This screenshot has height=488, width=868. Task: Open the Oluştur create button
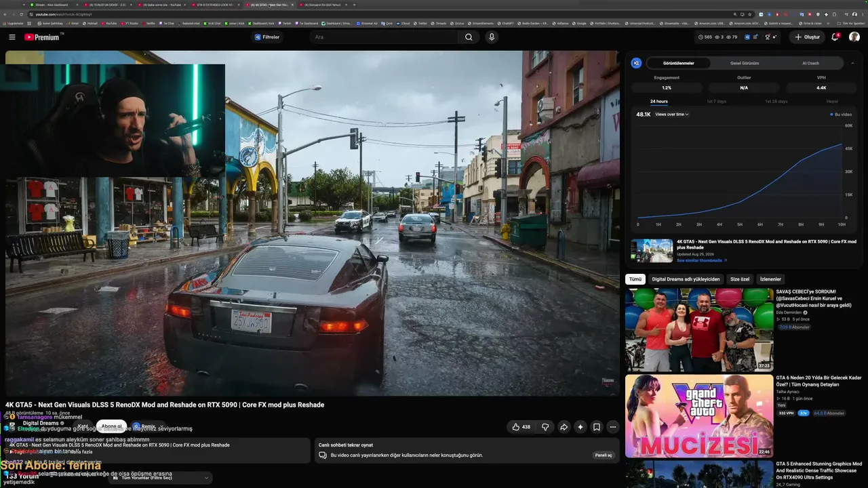pyautogui.click(x=807, y=37)
